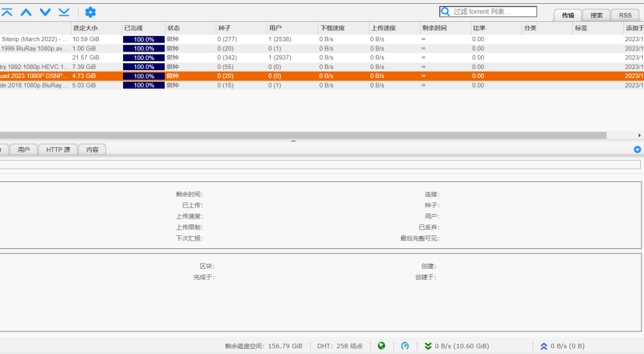Click the panel splitter handle

[x=293, y=141]
